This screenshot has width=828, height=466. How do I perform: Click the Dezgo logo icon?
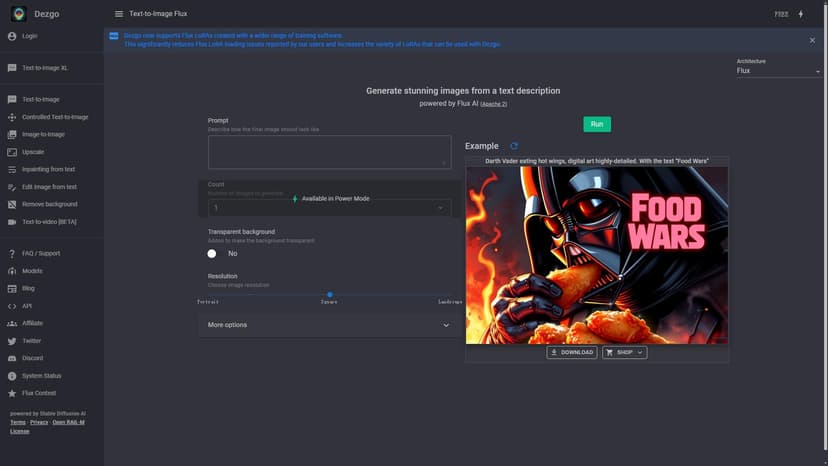[x=19, y=14]
